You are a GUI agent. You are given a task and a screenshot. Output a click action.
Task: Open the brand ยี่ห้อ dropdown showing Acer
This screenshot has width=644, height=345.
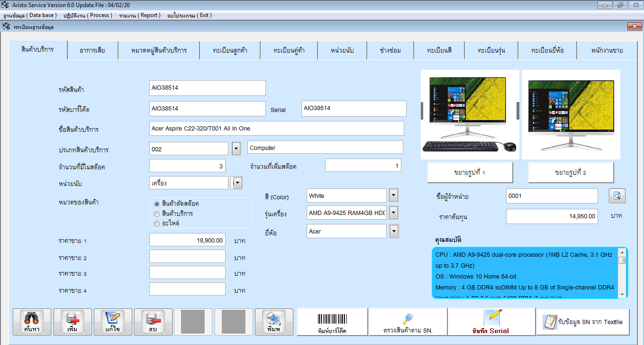393,231
